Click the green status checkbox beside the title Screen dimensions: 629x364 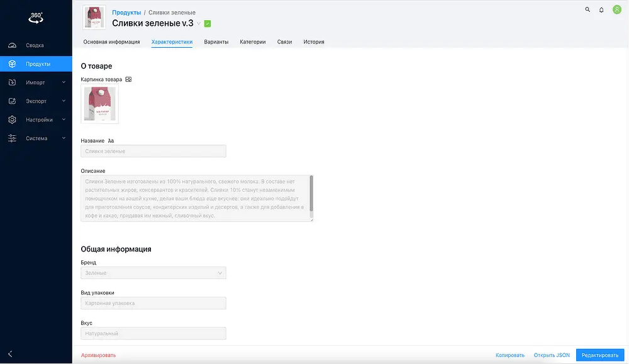(208, 24)
